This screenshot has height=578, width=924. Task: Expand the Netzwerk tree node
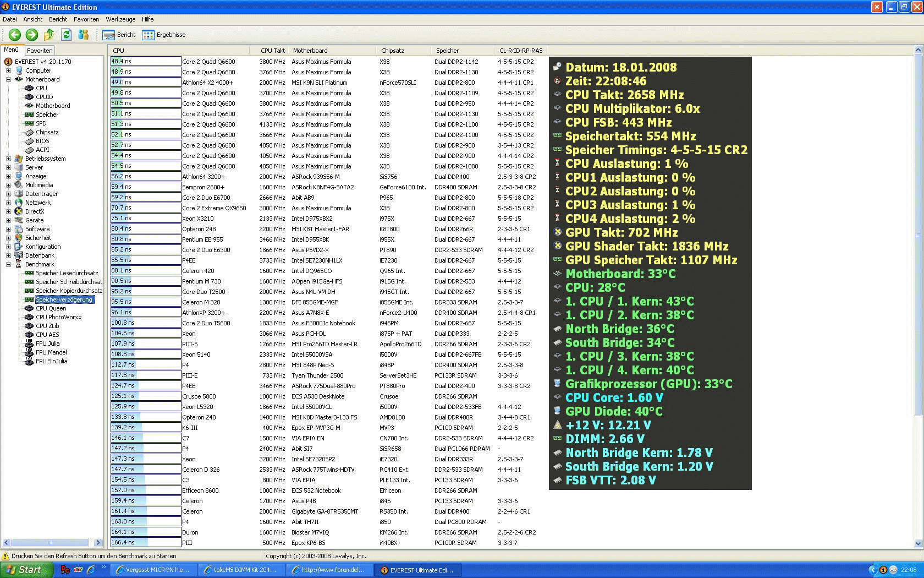(8, 203)
